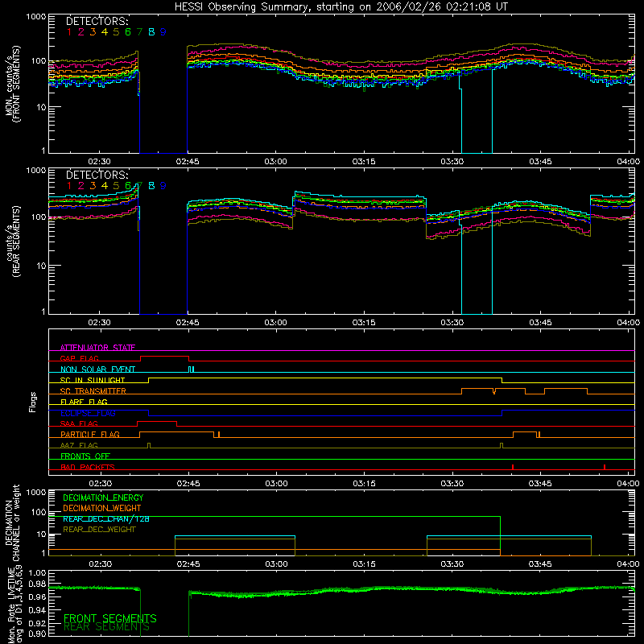644x644 pixels.
Task: Select the PARTICLE FLAG label
Action: pyautogui.click(x=90, y=435)
